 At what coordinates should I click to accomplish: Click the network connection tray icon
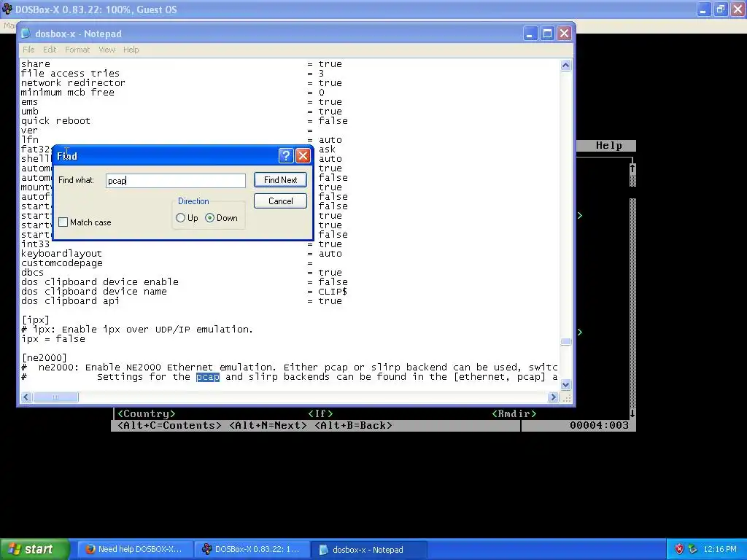point(693,550)
